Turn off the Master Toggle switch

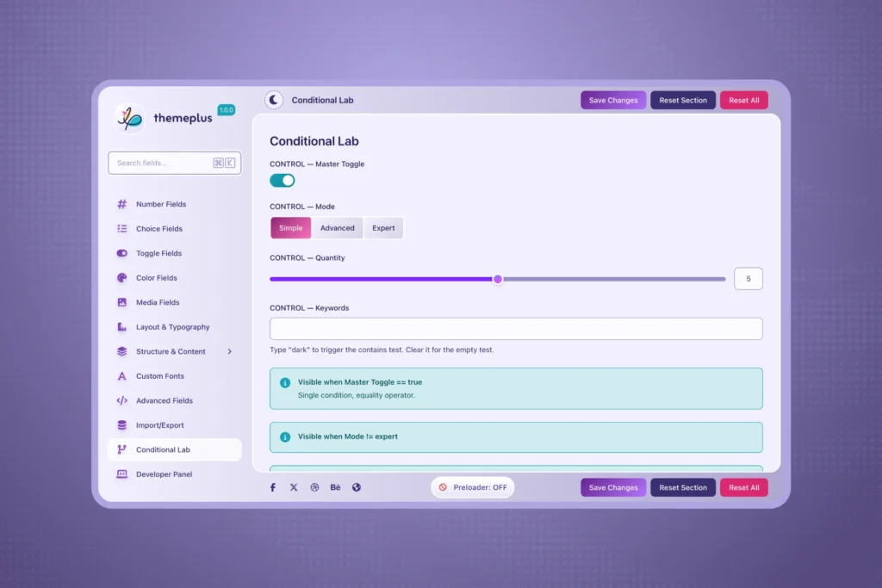point(283,181)
